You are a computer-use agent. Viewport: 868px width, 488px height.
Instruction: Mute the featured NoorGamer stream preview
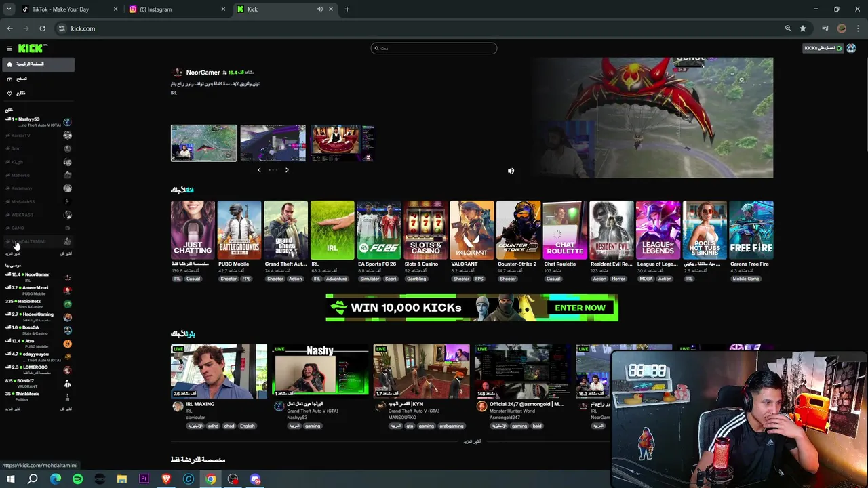click(x=511, y=171)
